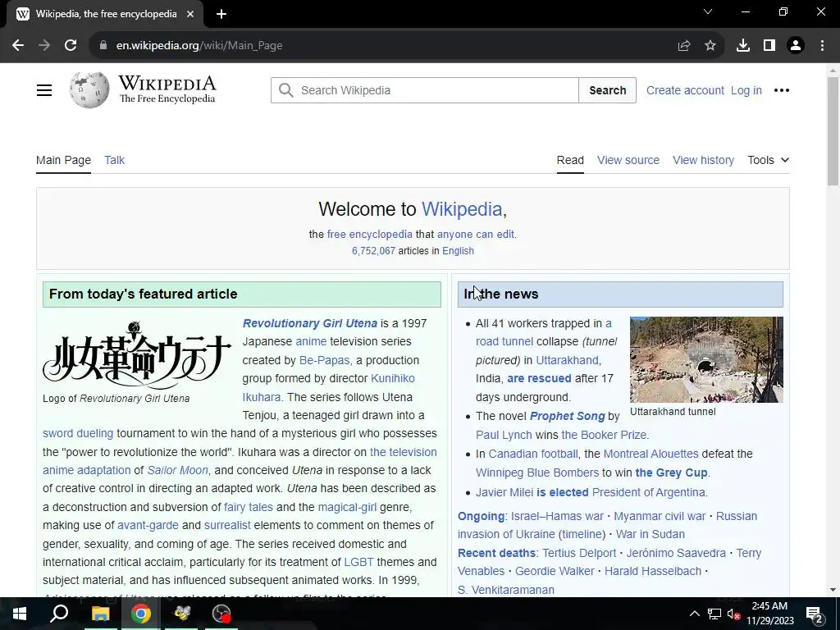
Task: Open the network tray icon
Action: (x=714, y=614)
